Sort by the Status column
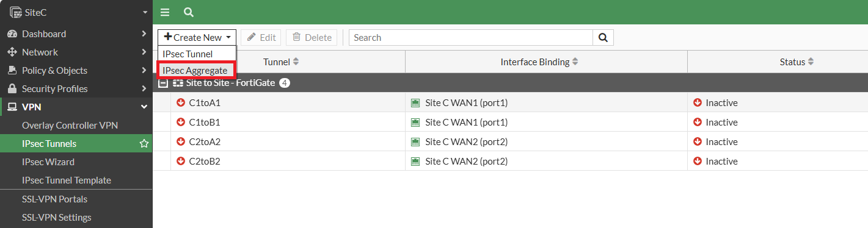Viewport: 868px width, 228px height. [797, 62]
